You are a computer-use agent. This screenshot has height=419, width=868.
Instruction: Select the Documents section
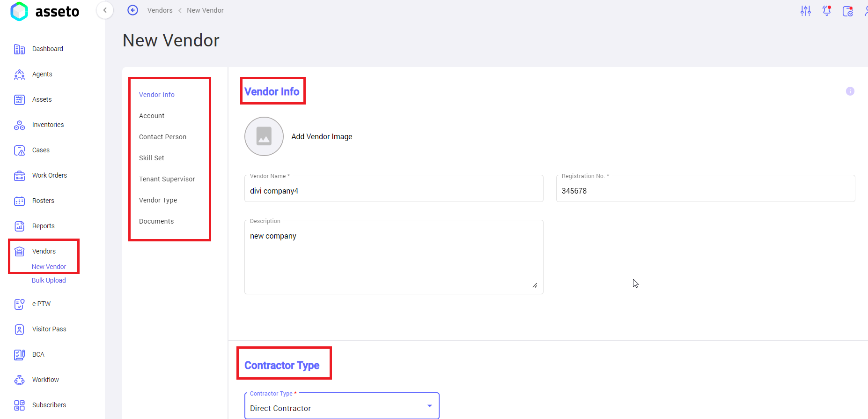tap(156, 221)
